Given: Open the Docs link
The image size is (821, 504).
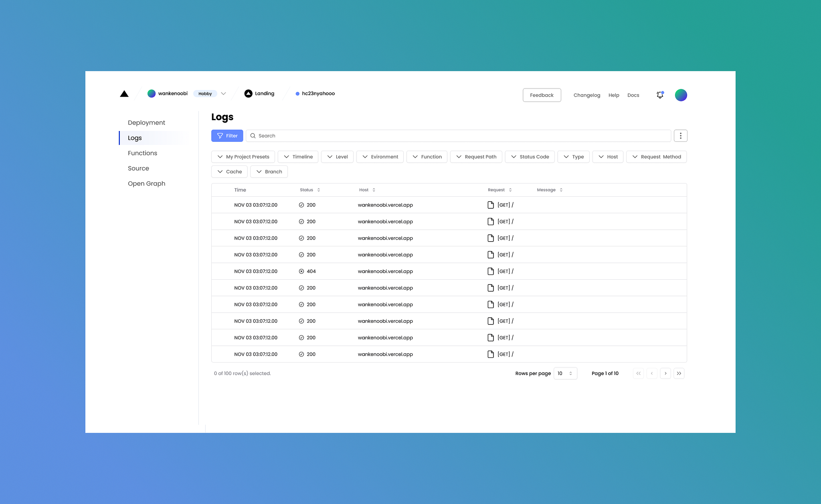Looking at the screenshot, I should [x=633, y=95].
